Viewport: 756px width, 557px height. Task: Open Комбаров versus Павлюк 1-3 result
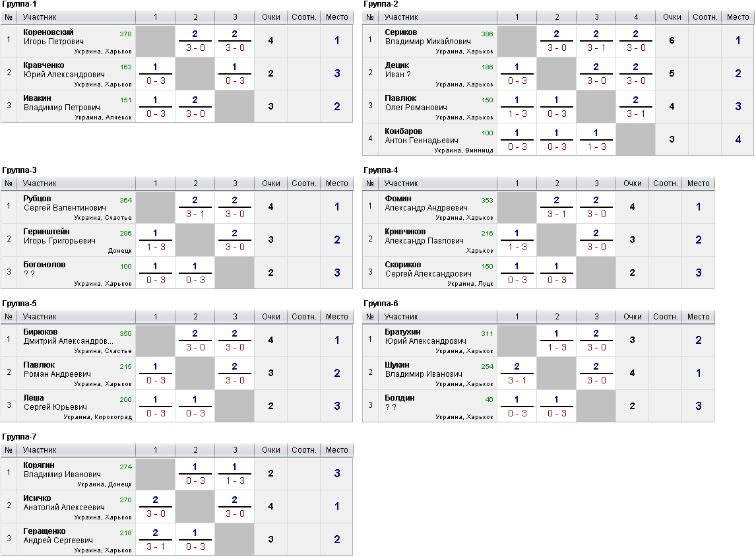coord(596,139)
